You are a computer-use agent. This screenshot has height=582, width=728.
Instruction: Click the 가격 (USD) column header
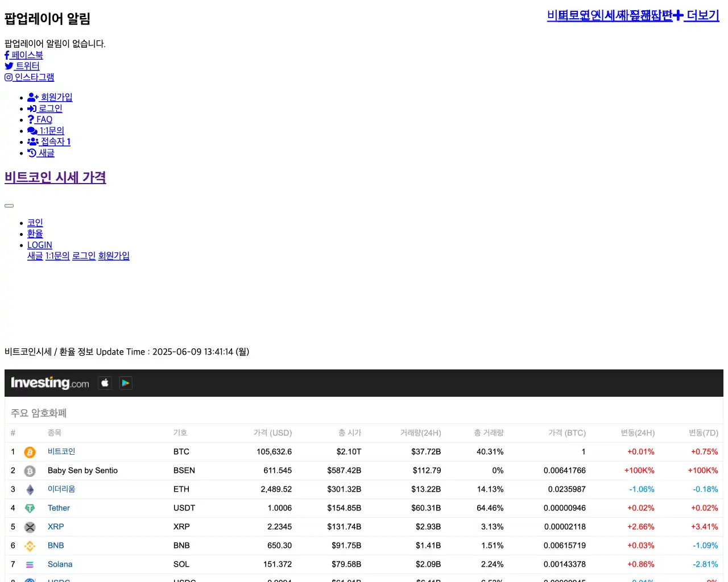pos(272,433)
